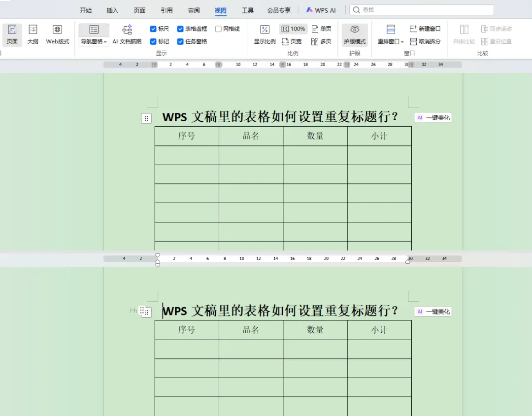Viewport: 532px width, 416px height.
Task: Click the 并排比较 side-by-side icon
Action: (464, 30)
